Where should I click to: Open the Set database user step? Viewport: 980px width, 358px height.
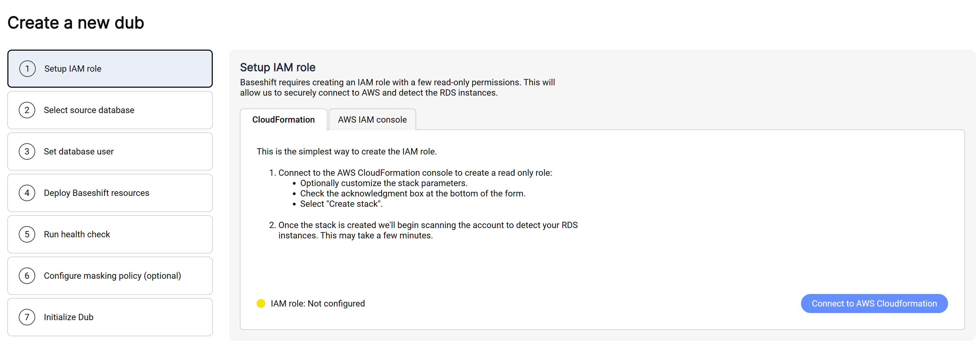(x=110, y=152)
